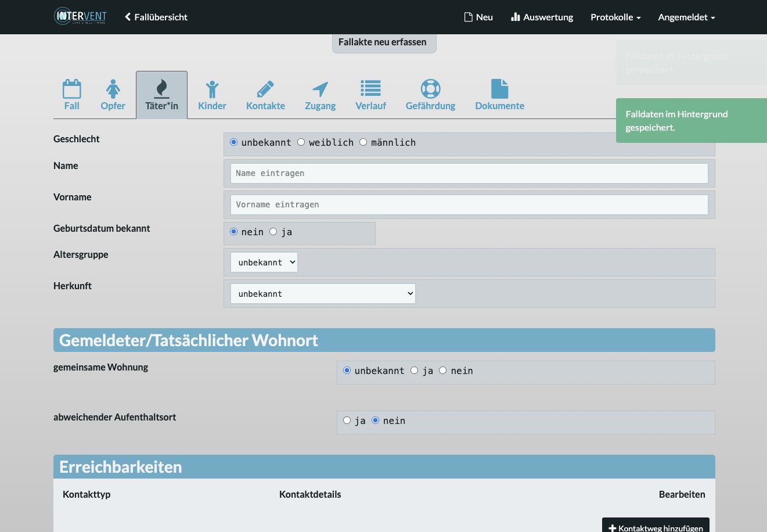
Task: Click the INTERVENT logo
Action: [80, 16]
